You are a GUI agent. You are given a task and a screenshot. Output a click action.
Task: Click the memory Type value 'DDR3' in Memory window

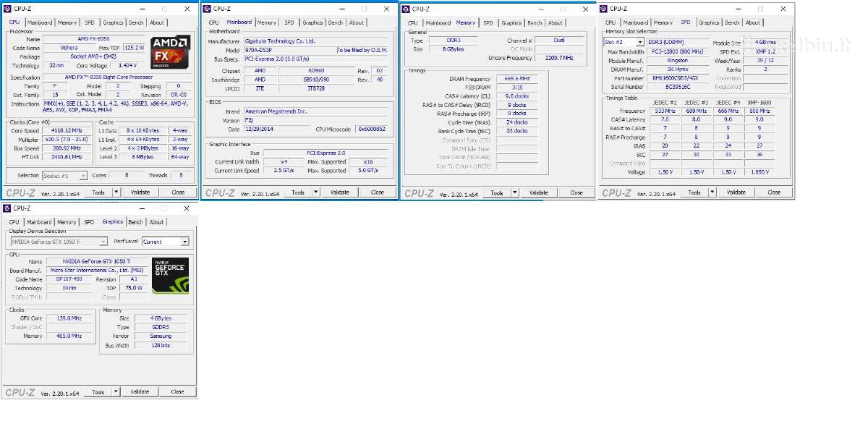(x=452, y=41)
